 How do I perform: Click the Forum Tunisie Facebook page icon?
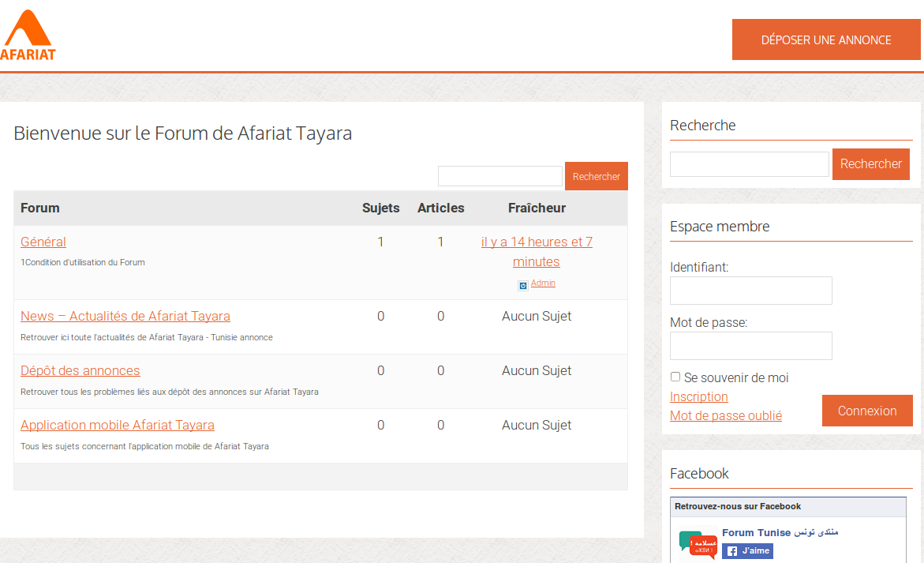[698, 544]
